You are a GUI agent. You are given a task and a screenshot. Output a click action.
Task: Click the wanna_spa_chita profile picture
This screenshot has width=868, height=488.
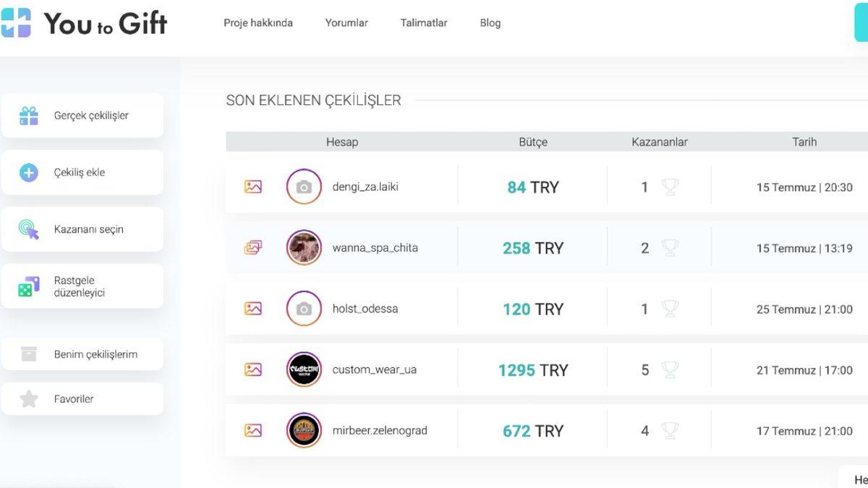pos(304,248)
